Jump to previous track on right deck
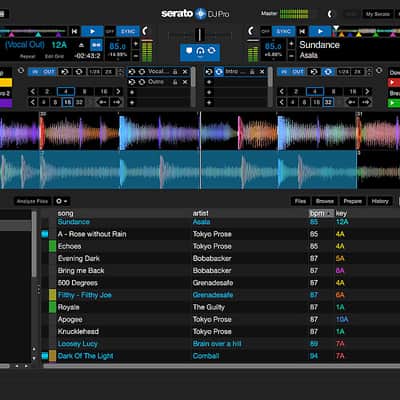The image size is (400, 400). (x=302, y=31)
